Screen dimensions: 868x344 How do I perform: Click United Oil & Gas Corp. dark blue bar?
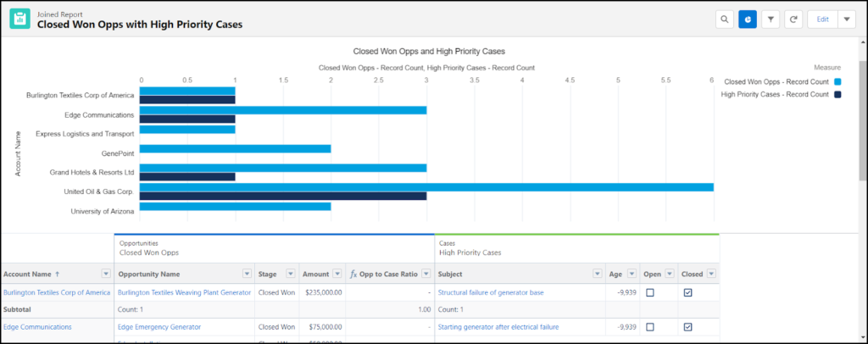coord(283,196)
